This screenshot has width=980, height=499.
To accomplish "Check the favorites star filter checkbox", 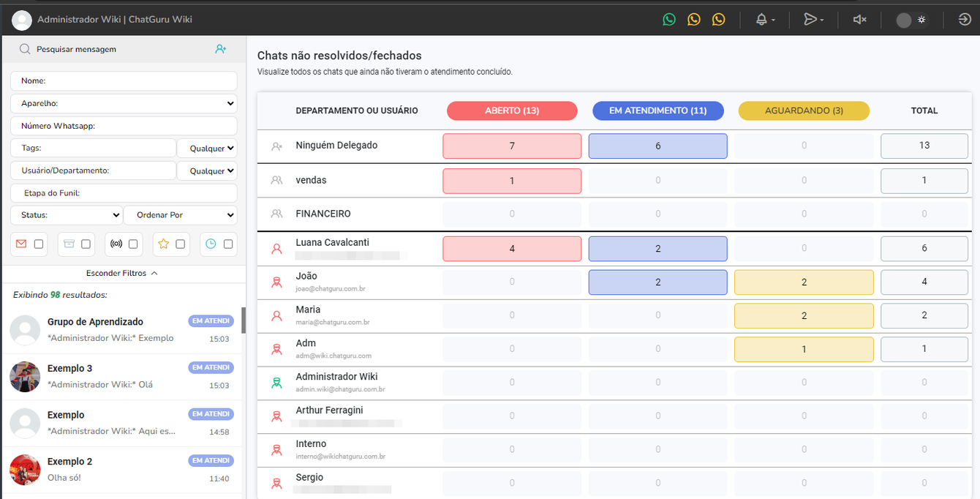I will (x=180, y=244).
